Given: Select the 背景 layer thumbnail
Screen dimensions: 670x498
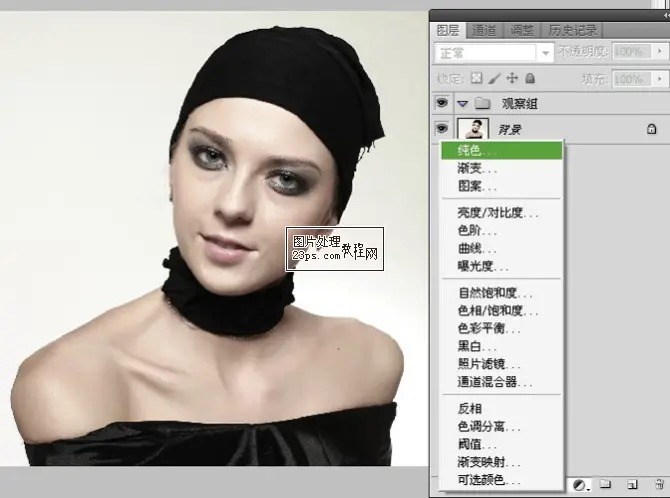Looking at the screenshot, I should click(472, 128).
